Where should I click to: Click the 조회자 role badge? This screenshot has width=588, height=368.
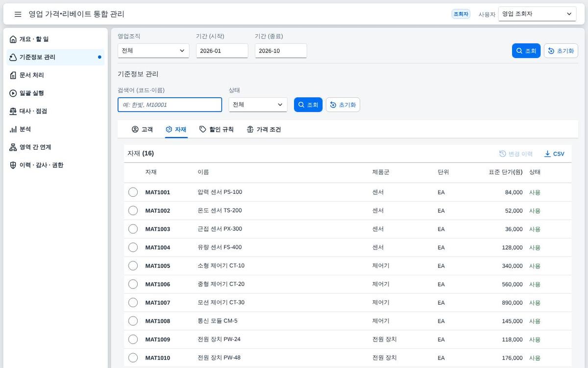(461, 14)
